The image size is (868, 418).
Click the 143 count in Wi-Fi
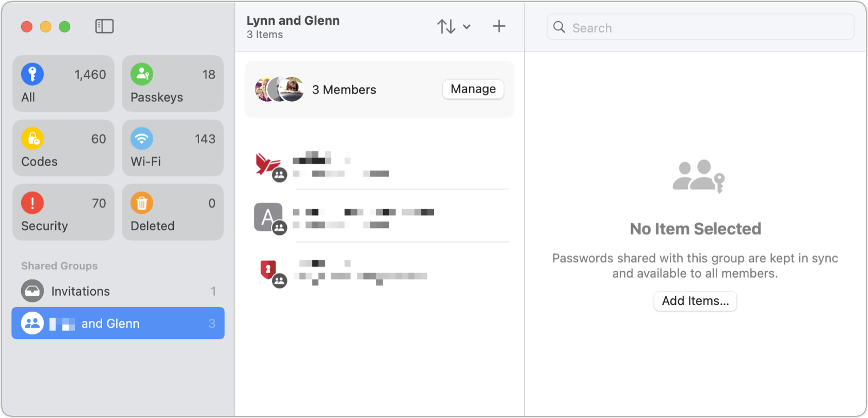[205, 139]
